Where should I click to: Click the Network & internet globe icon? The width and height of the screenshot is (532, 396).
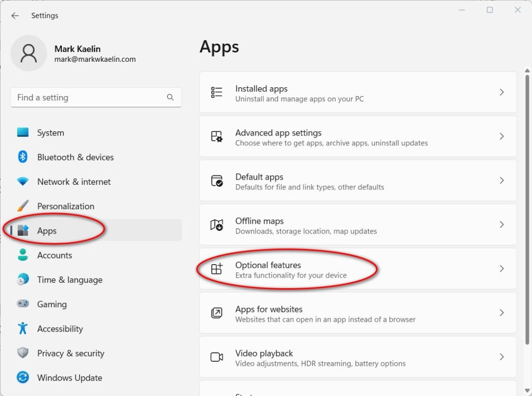coord(22,181)
